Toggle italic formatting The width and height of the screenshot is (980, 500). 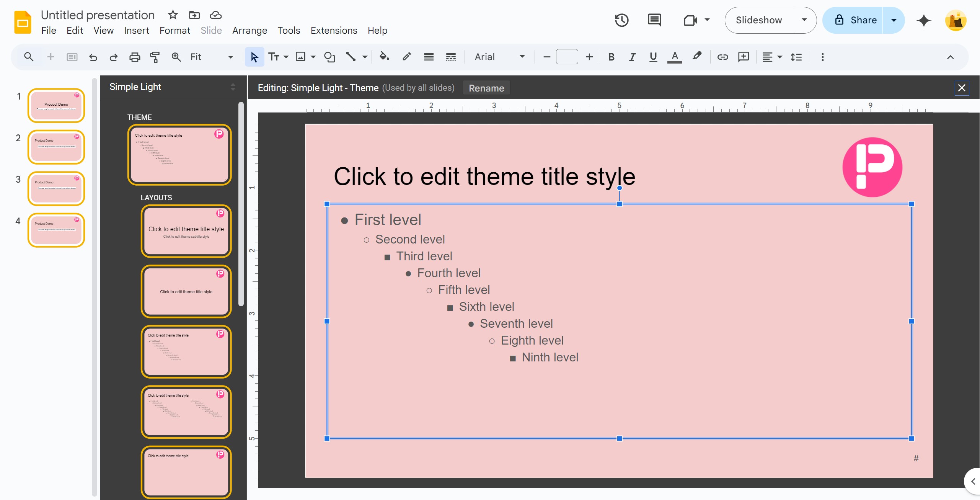(x=632, y=57)
